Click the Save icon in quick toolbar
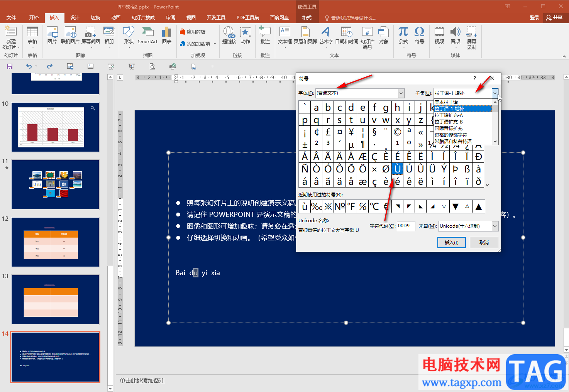The image size is (569, 392). (10, 66)
